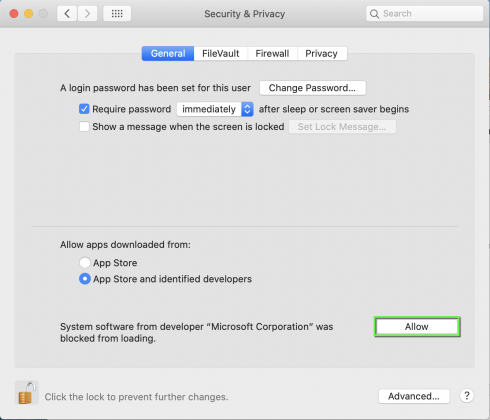The width and height of the screenshot is (490, 420).
Task: Focus the Search field
Action: (x=424, y=14)
